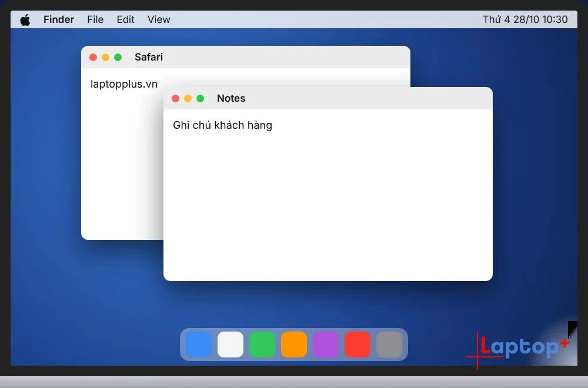This screenshot has width=588, height=388.
Task: Close the Notes window
Action: (x=175, y=98)
